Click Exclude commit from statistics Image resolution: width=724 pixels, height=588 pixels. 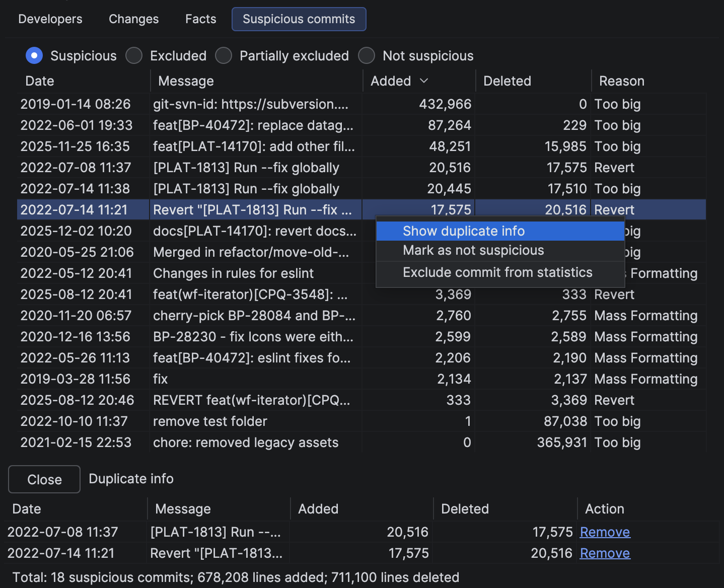[x=497, y=272]
